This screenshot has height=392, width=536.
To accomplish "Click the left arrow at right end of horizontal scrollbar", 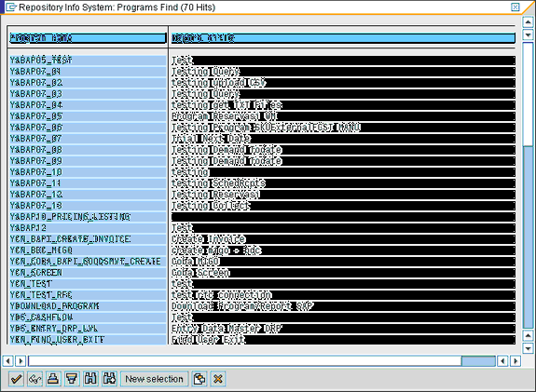I will pos(502,360).
